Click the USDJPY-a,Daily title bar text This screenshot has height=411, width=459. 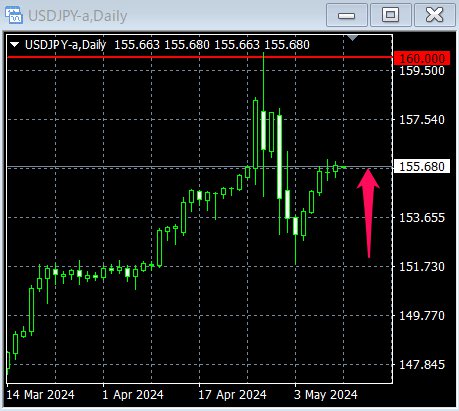point(78,16)
